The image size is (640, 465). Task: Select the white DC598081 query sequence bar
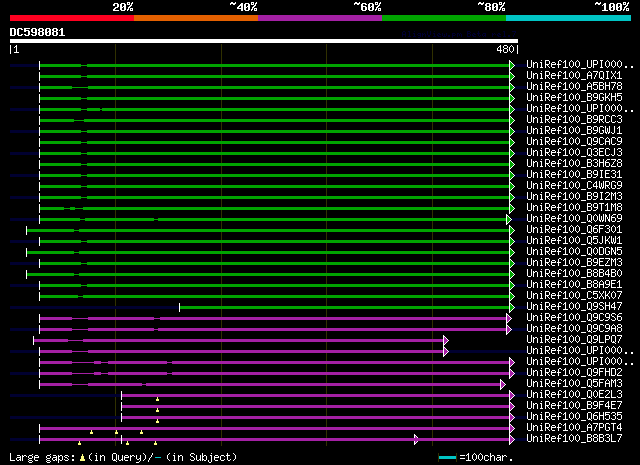pos(264,41)
